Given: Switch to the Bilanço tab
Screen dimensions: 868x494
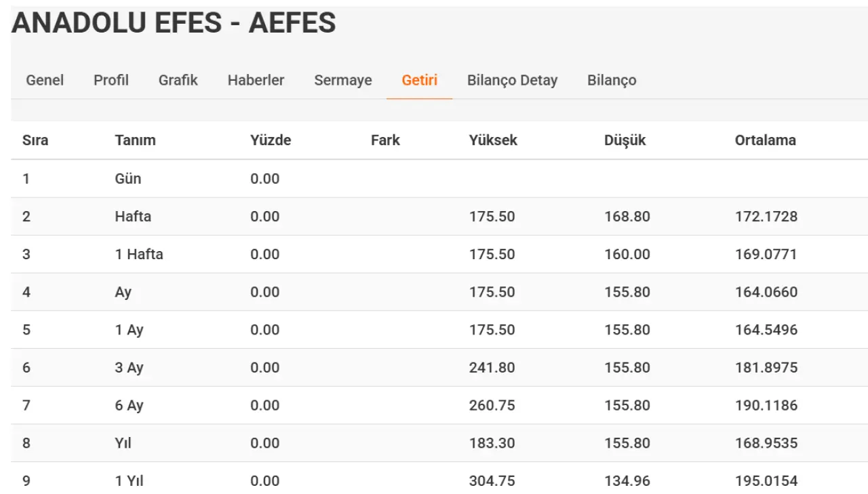Looking at the screenshot, I should point(612,80).
